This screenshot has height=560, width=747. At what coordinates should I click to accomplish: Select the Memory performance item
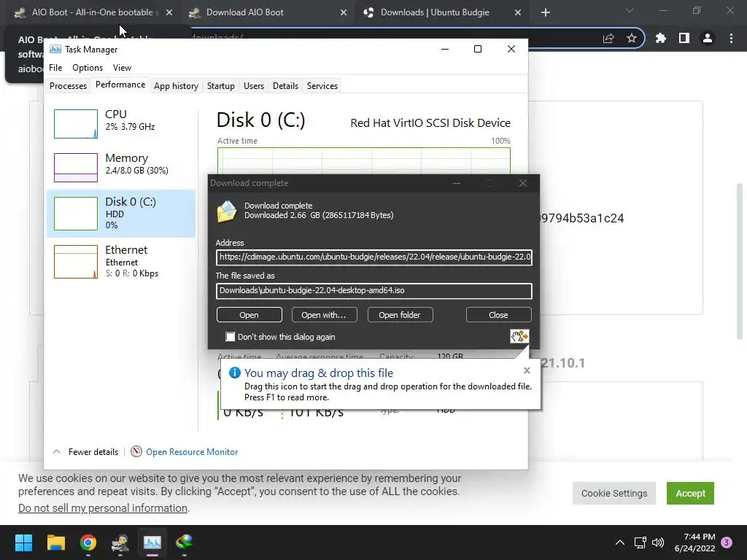(121, 167)
